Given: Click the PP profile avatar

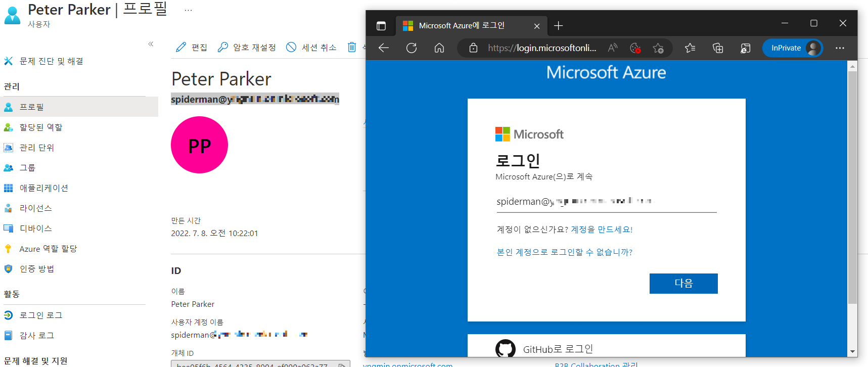Looking at the screenshot, I should [x=199, y=145].
